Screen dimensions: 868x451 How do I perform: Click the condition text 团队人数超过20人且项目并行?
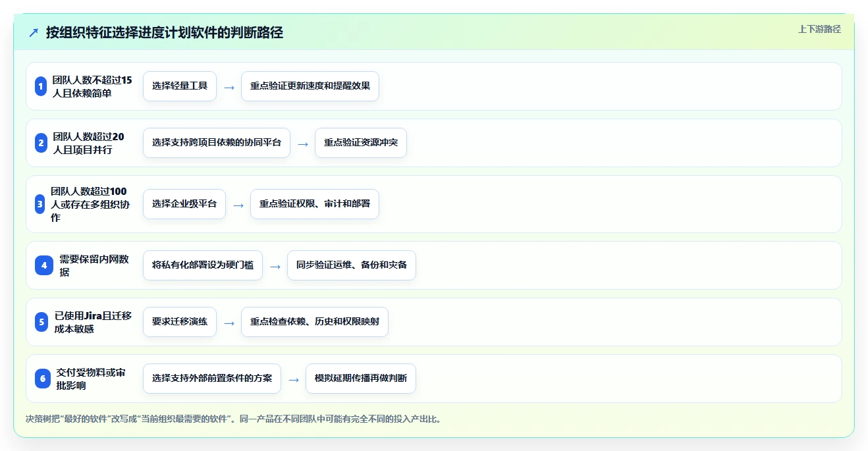click(x=88, y=143)
